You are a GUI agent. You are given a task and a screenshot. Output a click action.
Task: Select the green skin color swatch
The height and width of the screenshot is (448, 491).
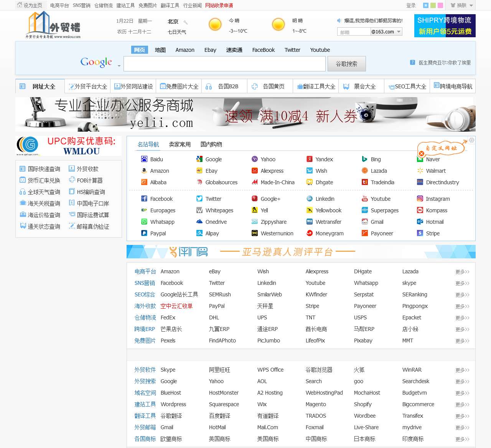click(433, 5)
